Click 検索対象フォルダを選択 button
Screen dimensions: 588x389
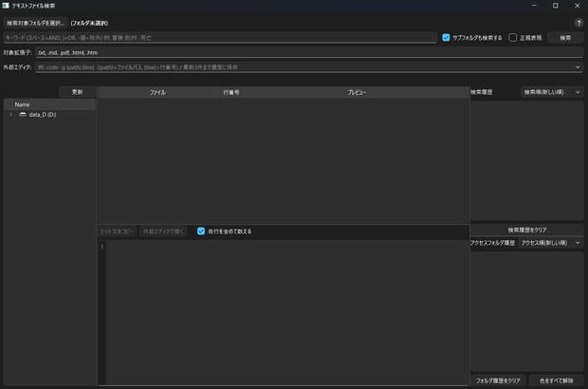(35, 23)
